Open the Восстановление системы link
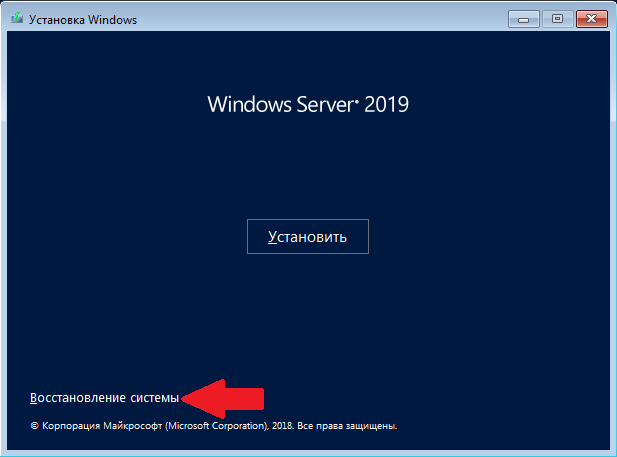Image resolution: width=617 pixels, height=457 pixels. (x=105, y=398)
